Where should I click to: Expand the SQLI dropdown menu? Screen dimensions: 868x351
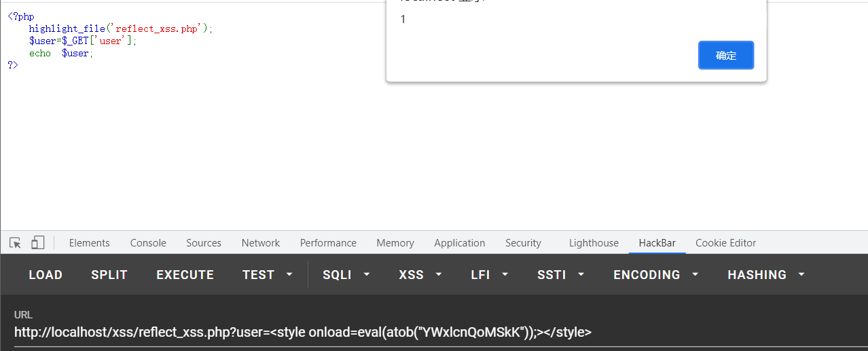346,275
